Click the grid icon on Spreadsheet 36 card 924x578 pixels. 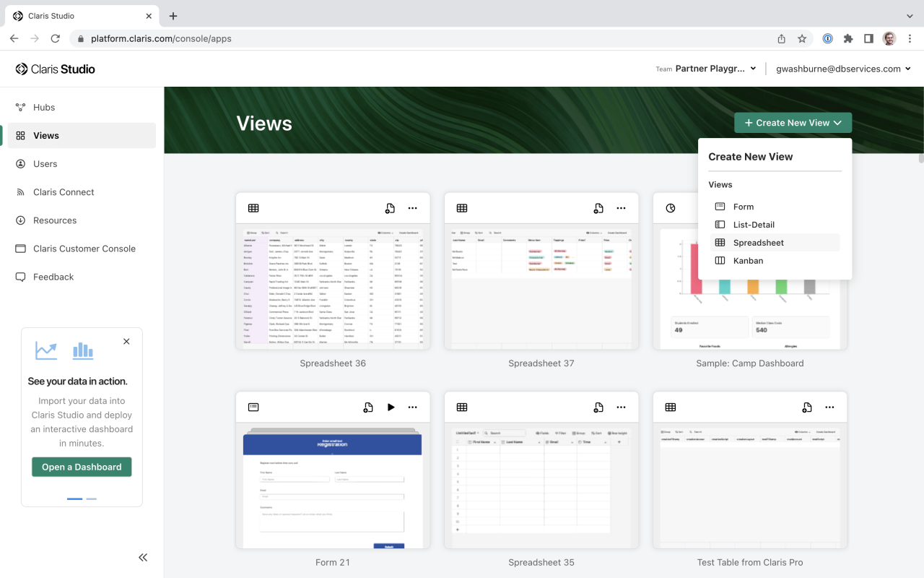[x=253, y=208]
